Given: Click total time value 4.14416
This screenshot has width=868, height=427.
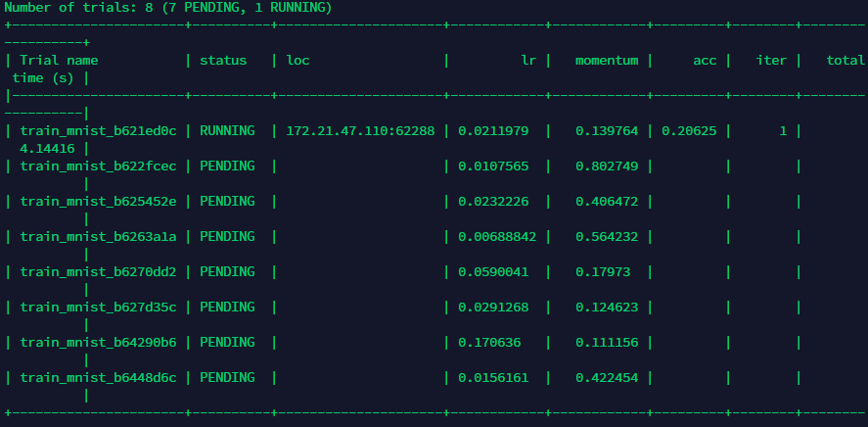Looking at the screenshot, I should (47, 149).
